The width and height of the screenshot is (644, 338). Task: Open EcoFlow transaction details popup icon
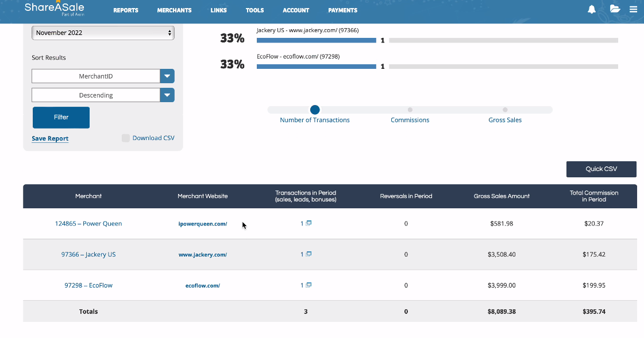click(309, 285)
